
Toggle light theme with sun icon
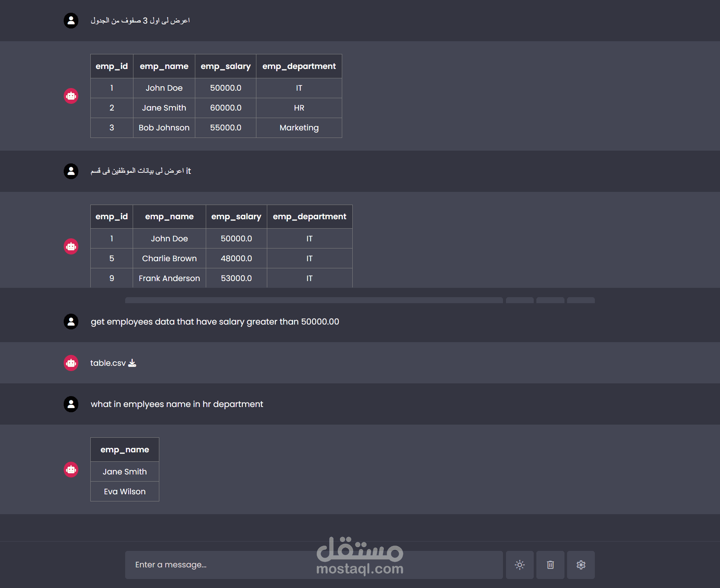point(519,565)
